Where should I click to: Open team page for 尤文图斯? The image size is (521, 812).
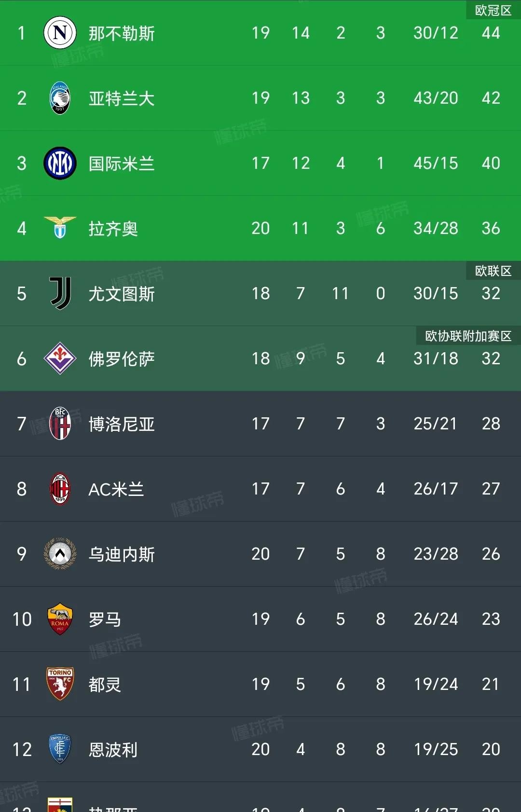[122, 294]
